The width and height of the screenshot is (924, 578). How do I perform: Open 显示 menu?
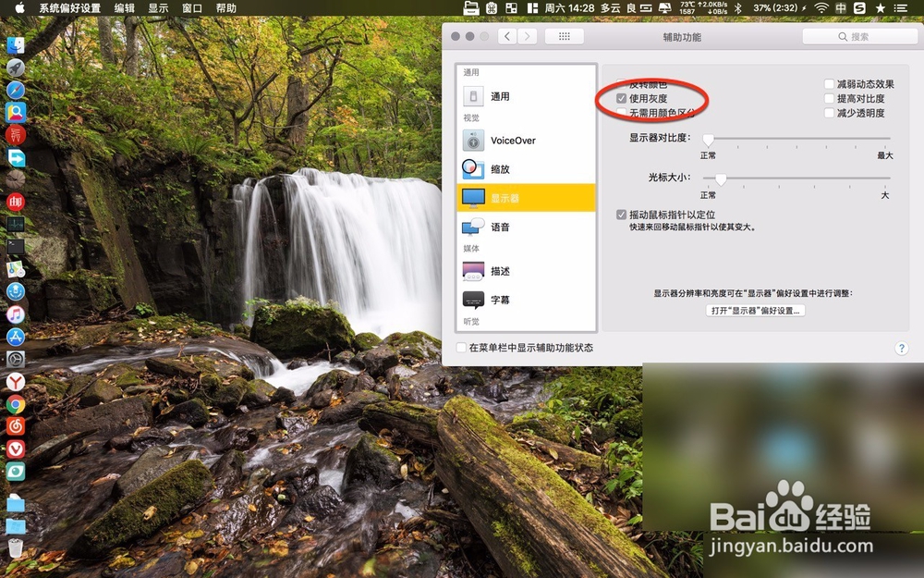(158, 7)
